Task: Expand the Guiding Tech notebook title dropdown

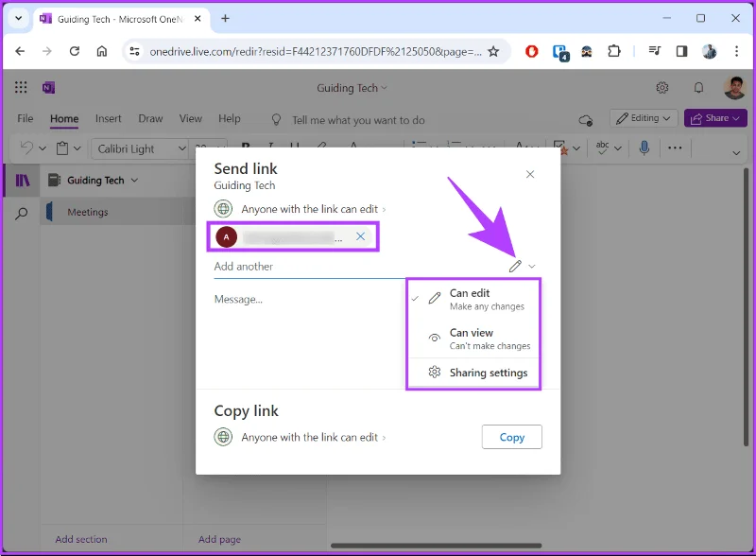Action: (352, 88)
